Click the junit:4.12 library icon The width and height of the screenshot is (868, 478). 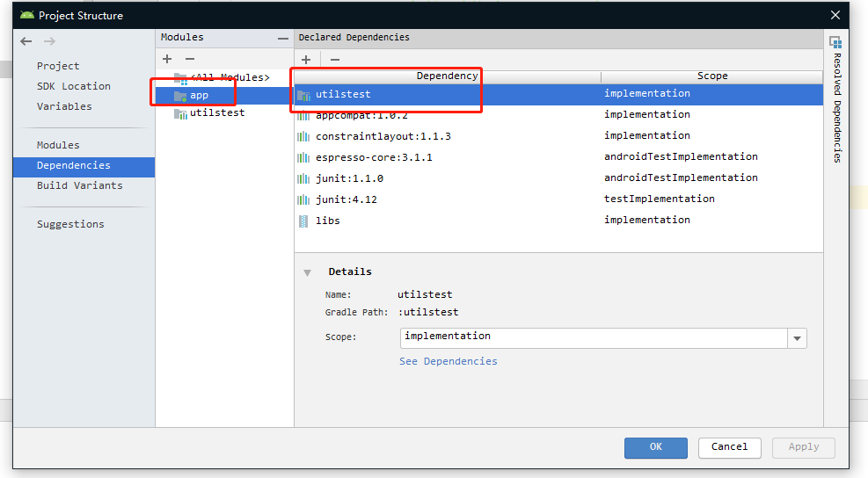coord(303,199)
